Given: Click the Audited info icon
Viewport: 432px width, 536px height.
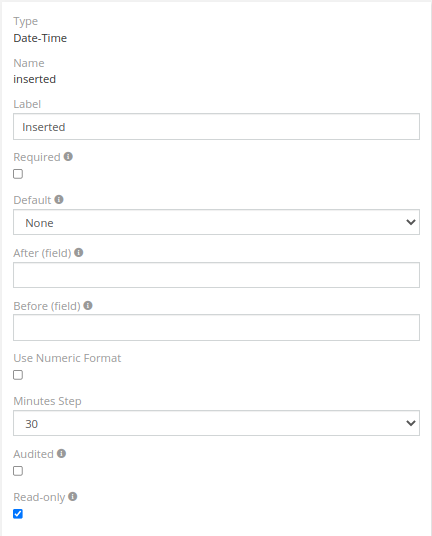Looking at the screenshot, I should pos(62,453).
